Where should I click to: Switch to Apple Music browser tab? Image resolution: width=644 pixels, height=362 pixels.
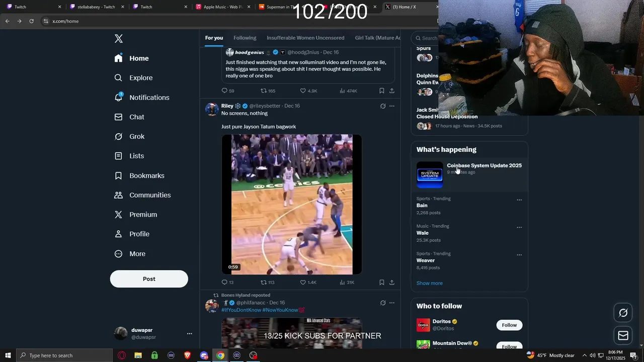(x=223, y=7)
